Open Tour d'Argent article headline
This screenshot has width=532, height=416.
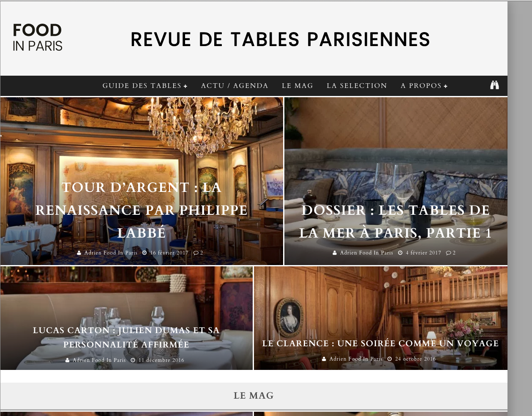(x=142, y=210)
